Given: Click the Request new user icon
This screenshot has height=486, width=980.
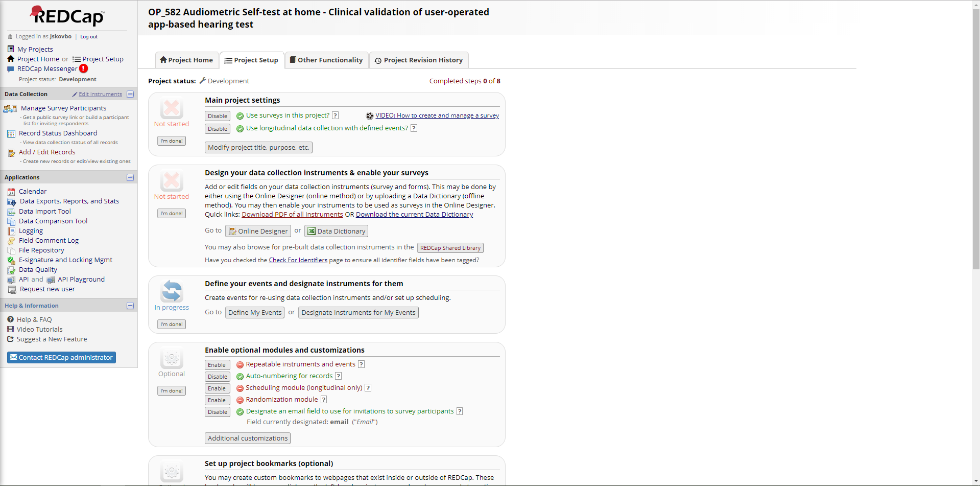Looking at the screenshot, I should tap(12, 289).
